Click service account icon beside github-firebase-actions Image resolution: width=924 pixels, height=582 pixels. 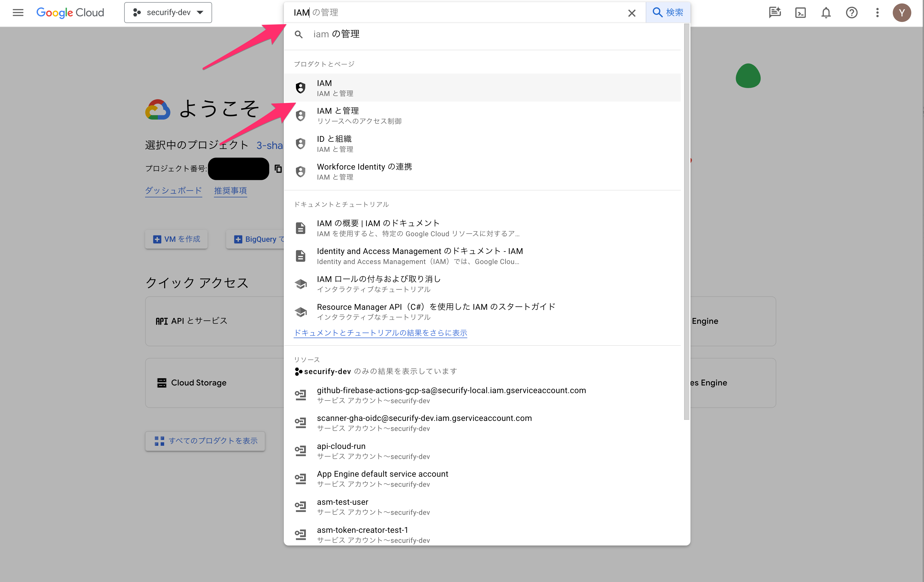coord(300,395)
